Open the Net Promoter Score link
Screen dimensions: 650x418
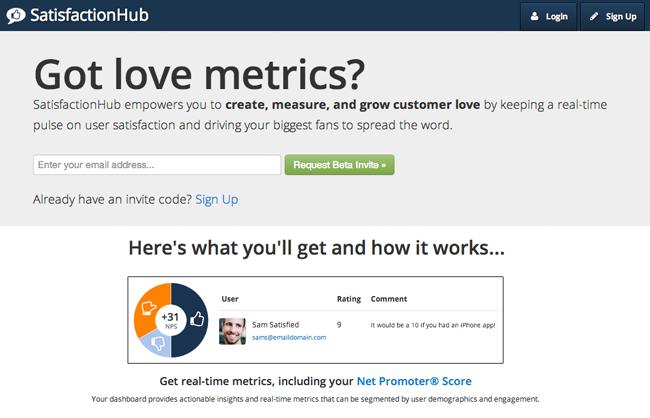[414, 381]
